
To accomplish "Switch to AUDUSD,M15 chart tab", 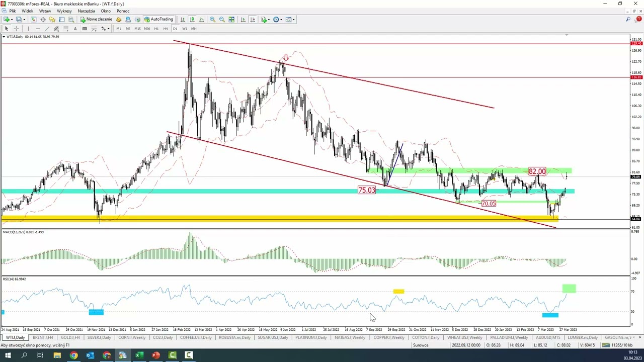I will pos(548,337).
